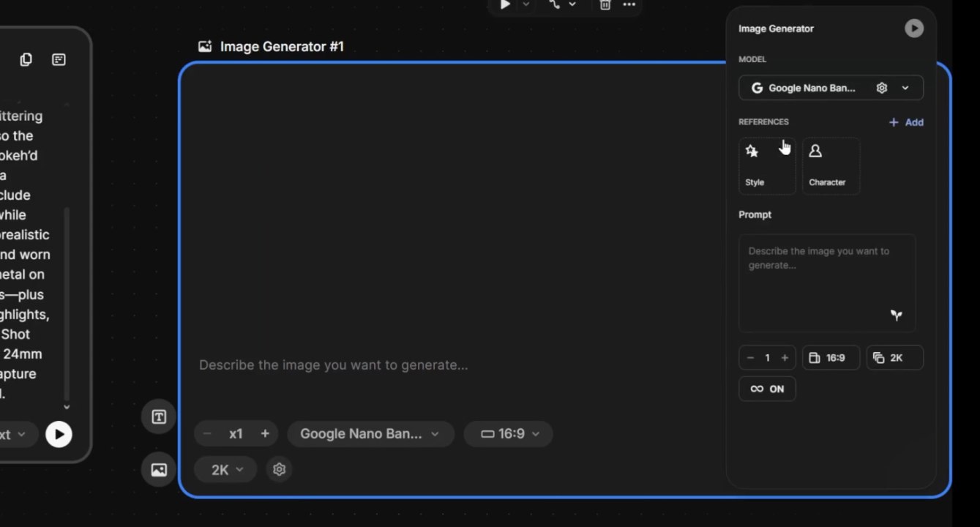980x527 pixels.
Task: Open the 16:9 aspect ratio dropdown
Action: tap(508, 433)
